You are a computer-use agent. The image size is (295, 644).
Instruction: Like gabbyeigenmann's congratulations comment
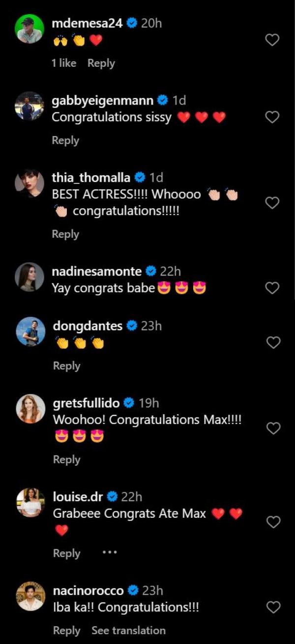point(272,117)
